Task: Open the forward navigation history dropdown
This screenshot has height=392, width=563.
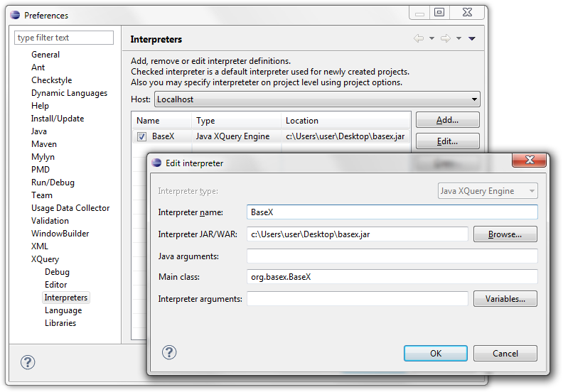Action: click(459, 38)
